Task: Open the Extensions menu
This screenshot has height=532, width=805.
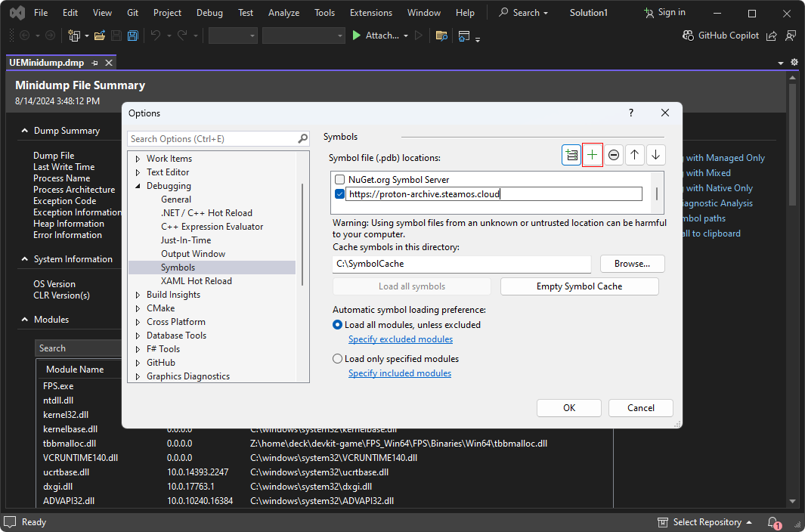Action: coord(371,13)
